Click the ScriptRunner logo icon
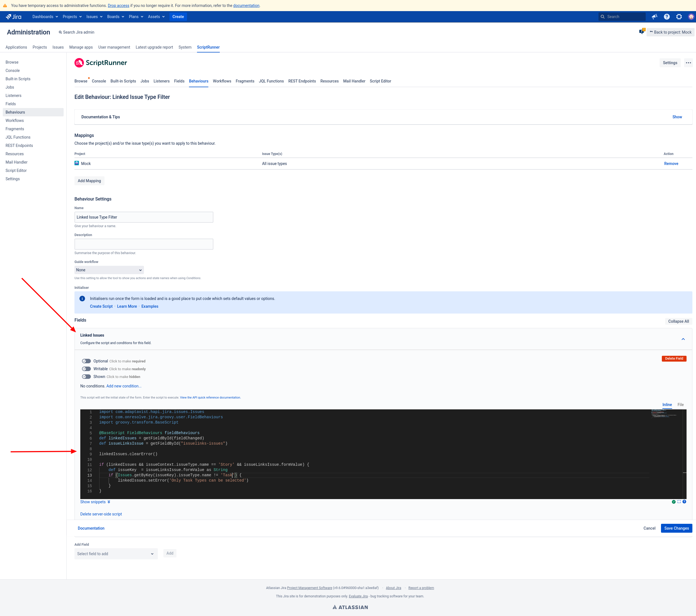The image size is (696, 616). (79, 62)
